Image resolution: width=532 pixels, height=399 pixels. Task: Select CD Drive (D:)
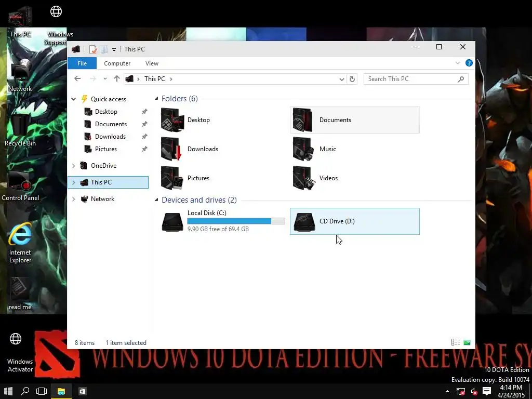354,221
